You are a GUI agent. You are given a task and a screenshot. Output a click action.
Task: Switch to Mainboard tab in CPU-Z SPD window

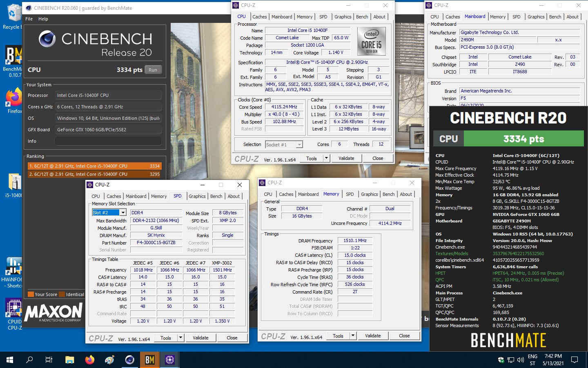tap(136, 196)
